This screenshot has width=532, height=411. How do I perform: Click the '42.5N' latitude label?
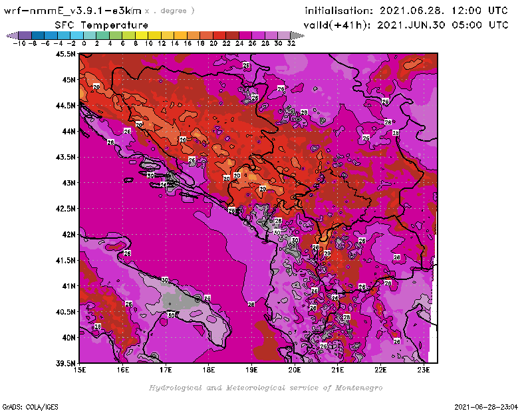[65, 209]
